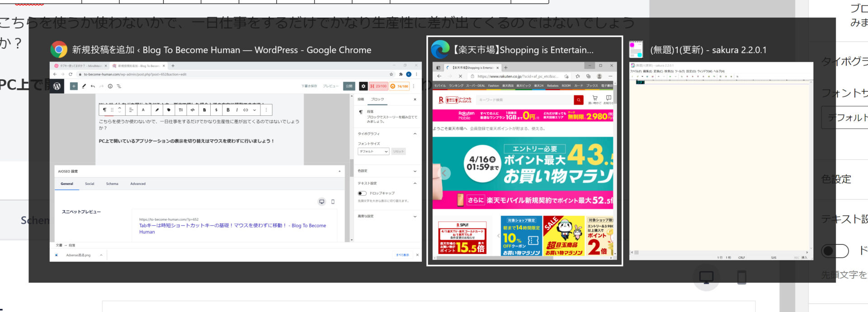
Task: Open Adsense通過.png download item chevron
Action: 101,255
